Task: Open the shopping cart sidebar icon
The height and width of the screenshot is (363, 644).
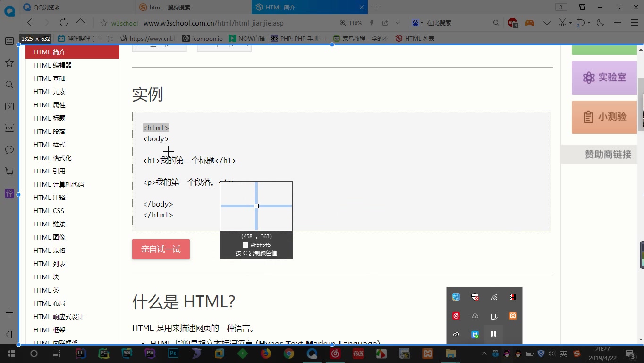Action: pos(9,171)
